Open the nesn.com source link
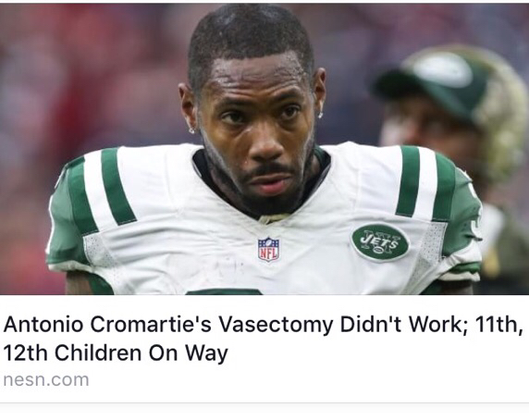Viewport: 529px width, 420px height. tap(46, 380)
